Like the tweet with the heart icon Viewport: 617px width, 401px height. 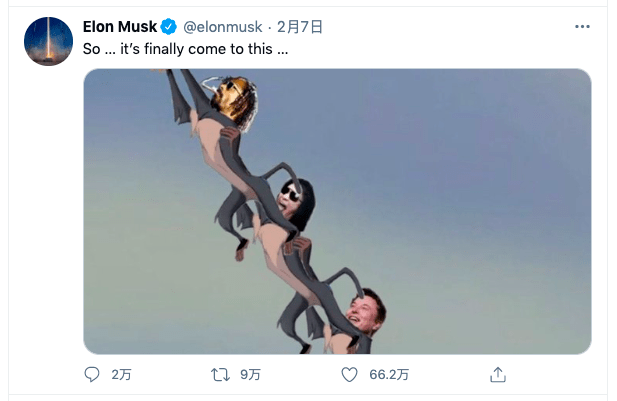[349, 375]
